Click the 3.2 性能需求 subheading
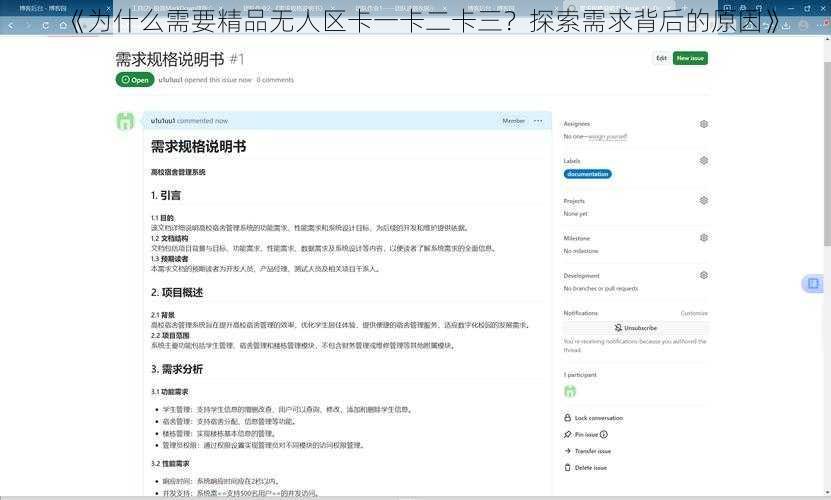Screen dimensions: 831x500 point(170,463)
